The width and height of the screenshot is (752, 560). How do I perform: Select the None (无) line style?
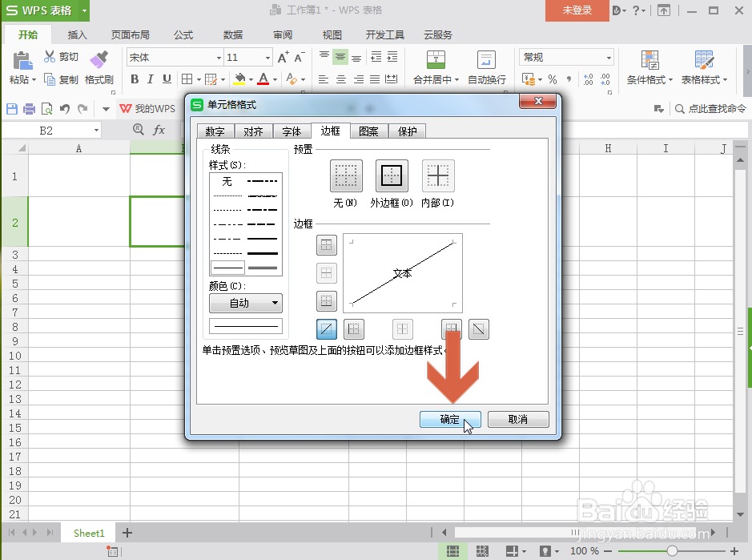tap(227, 181)
